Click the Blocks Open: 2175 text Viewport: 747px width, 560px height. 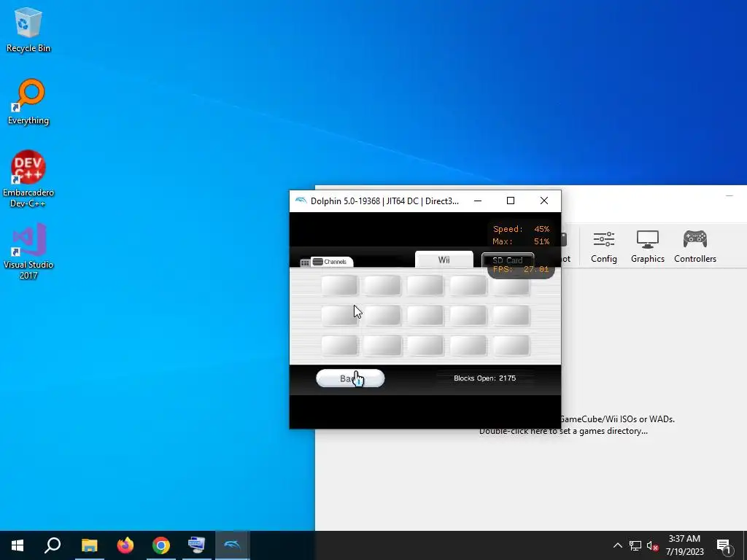click(x=484, y=378)
